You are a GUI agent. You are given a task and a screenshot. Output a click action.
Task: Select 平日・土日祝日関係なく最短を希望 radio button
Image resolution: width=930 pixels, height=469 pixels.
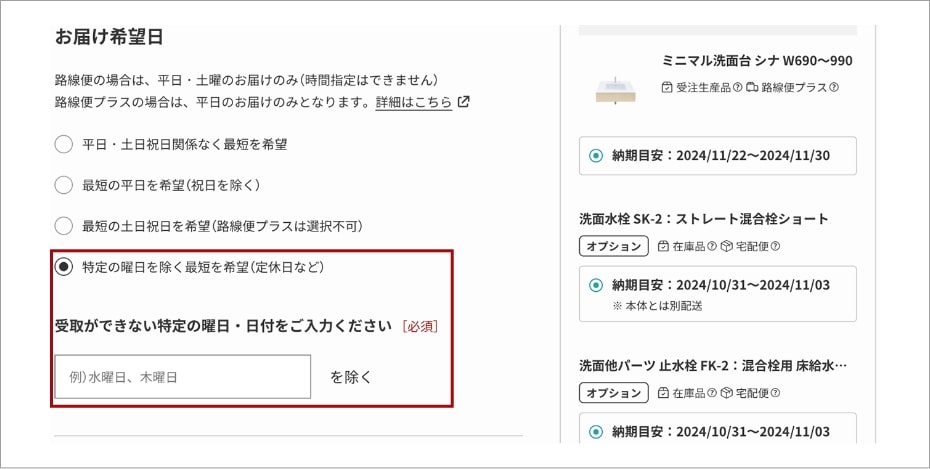pyautogui.click(x=63, y=144)
